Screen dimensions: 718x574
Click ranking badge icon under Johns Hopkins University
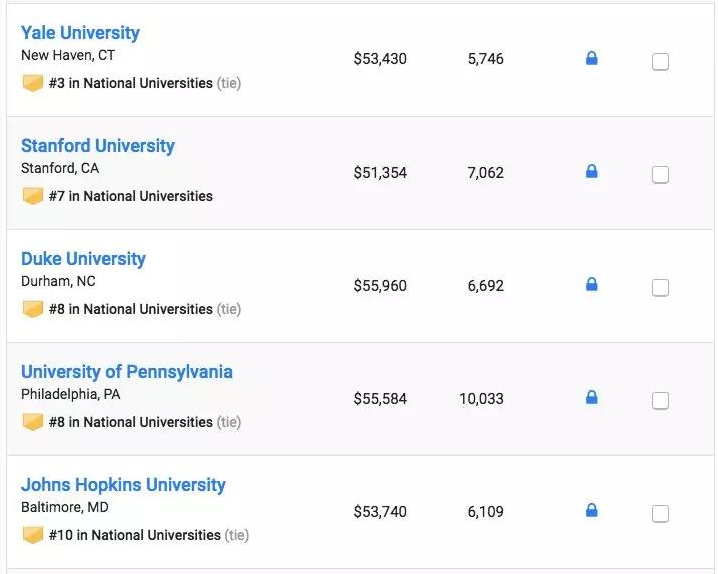click(33, 535)
